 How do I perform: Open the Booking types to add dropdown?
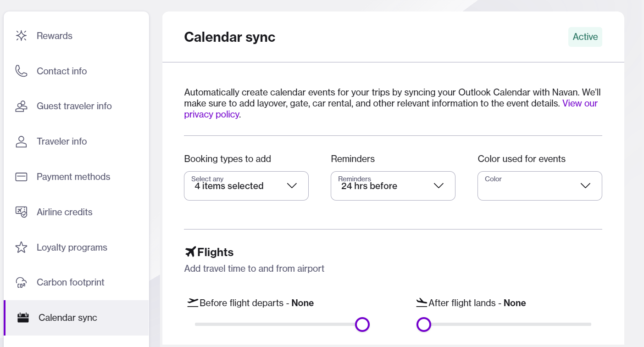246,186
